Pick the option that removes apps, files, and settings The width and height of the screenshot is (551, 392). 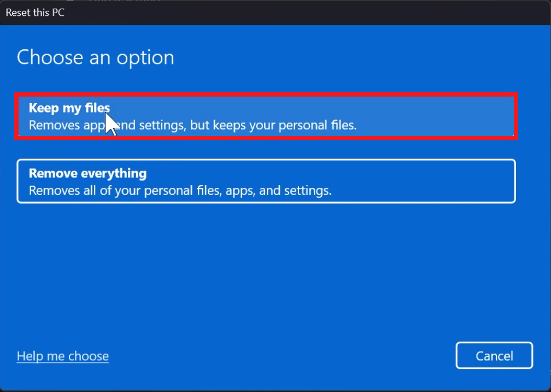[266, 181]
